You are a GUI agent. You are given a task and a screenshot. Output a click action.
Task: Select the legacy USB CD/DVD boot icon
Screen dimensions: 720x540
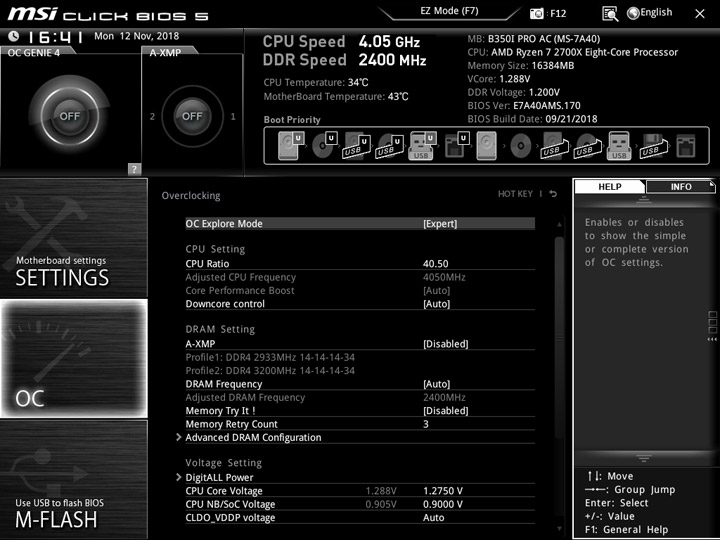[588, 146]
